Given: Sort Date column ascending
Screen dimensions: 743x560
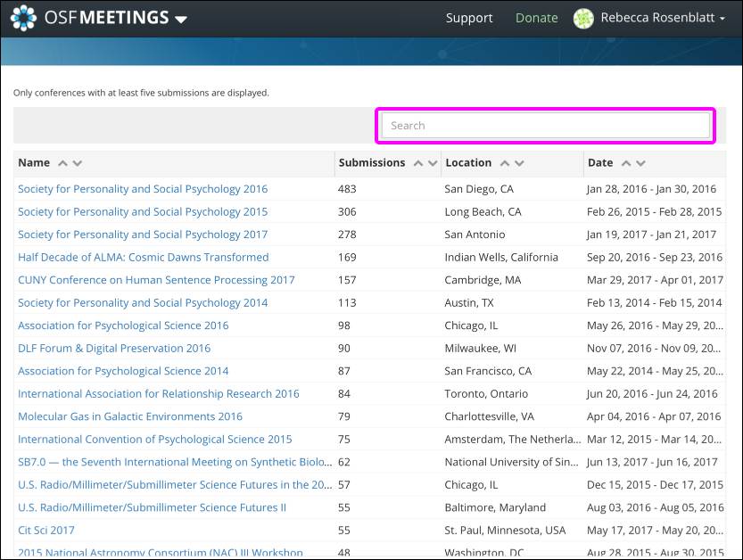Looking at the screenshot, I should 626,163.
